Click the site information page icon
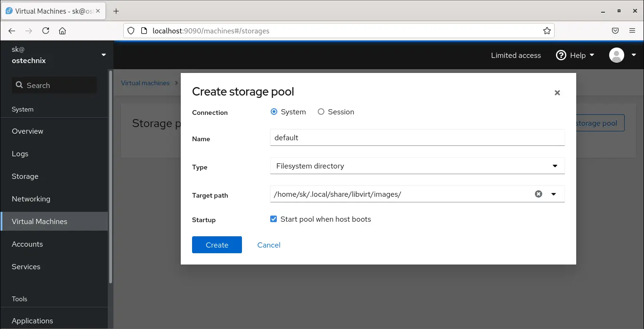 point(144,31)
